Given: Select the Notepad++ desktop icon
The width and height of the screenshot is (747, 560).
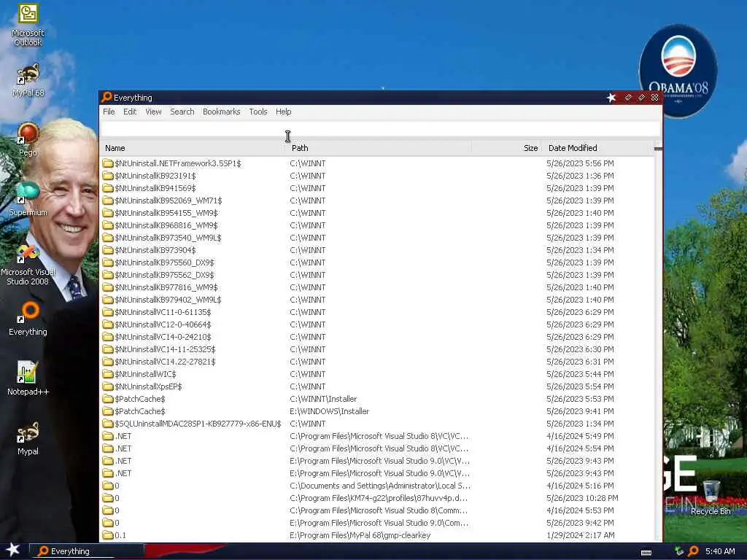Looking at the screenshot, I should coord(28,378).
